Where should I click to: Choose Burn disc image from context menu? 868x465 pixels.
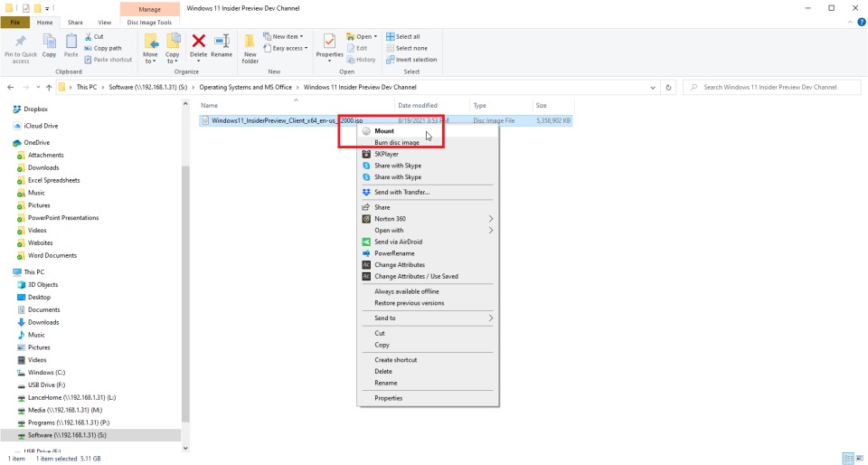396,143
